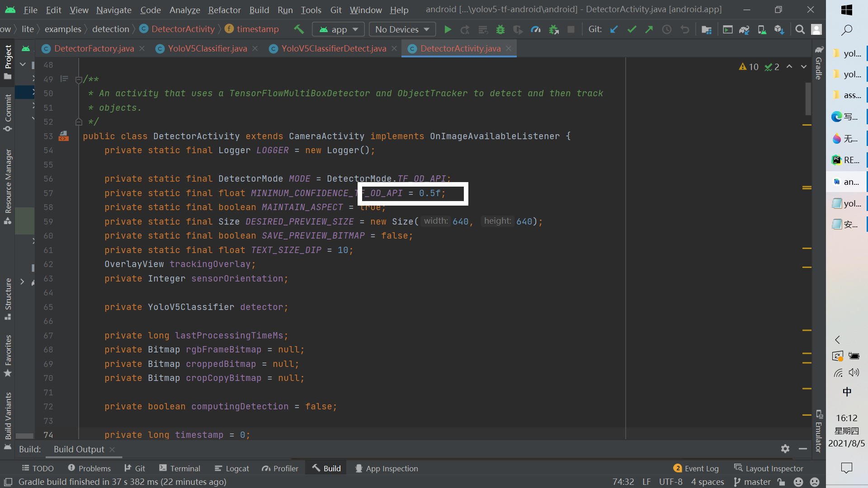Open the Refactor menu
868x488 pixels.
(x=224, y=9)
